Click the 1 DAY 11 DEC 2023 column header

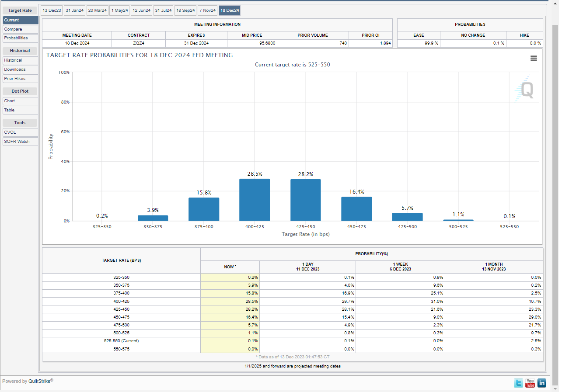click(307, 267)
